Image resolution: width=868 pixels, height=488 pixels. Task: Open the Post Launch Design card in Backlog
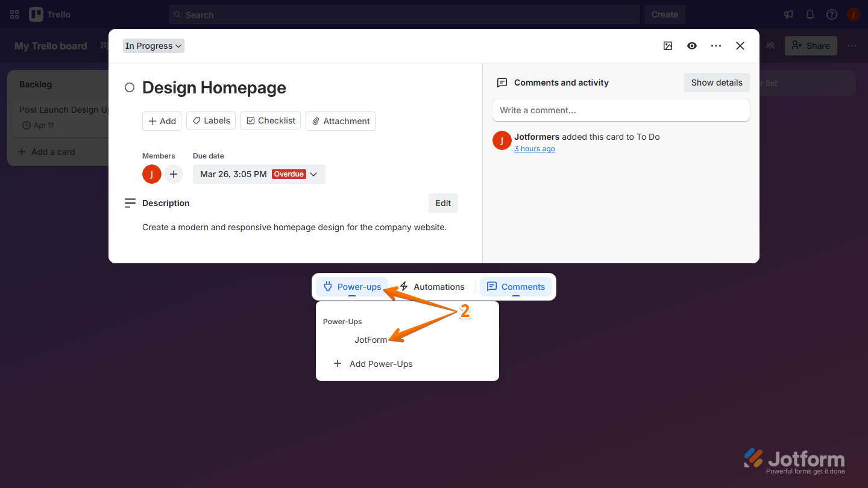(x=61, y=117)
